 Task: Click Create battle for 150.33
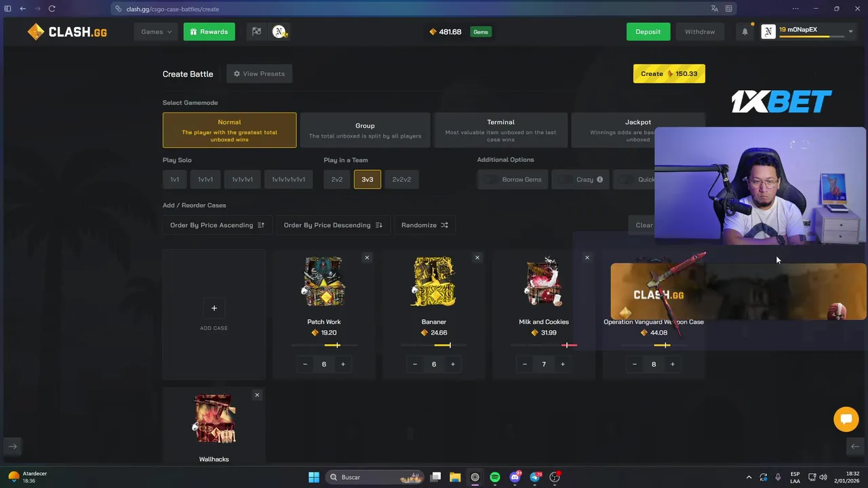[x=669, y=74]
